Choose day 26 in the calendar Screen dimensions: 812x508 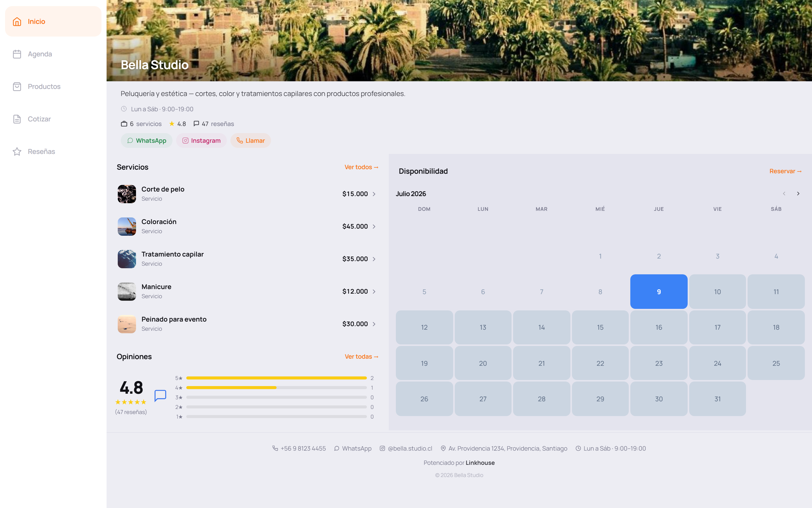point(424,399)
